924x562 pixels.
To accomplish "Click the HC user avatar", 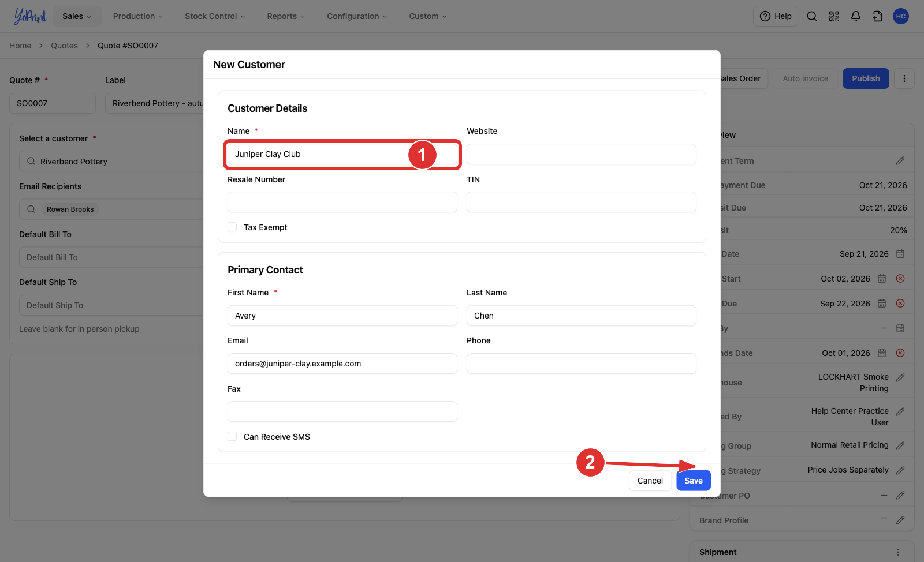I will (x=900, y=16).
